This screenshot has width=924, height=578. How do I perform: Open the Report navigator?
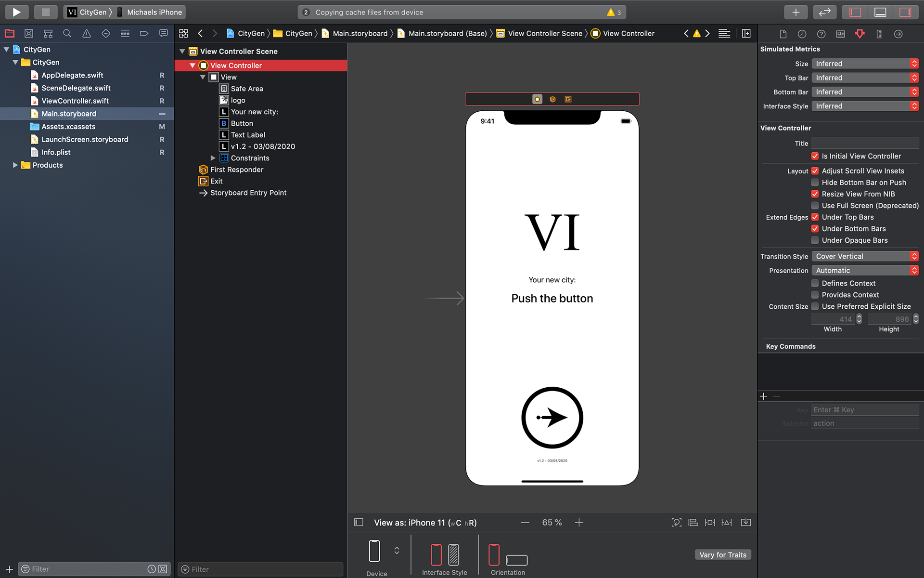(x=164, y=33)
